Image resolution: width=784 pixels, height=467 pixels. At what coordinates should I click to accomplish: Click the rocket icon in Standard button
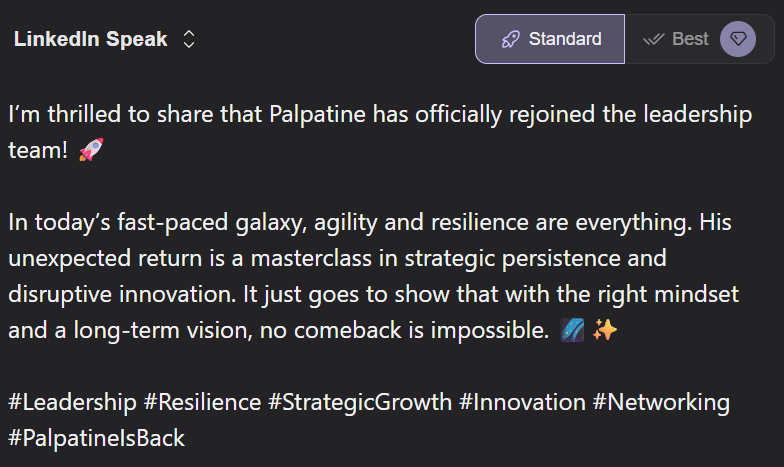pos(511,40)
